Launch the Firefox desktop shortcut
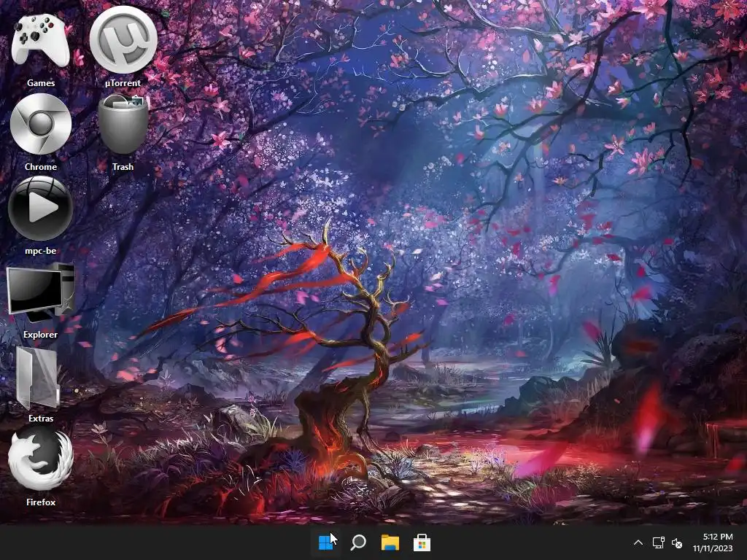Screen dimensions: 747x560 tap(41, 459)
